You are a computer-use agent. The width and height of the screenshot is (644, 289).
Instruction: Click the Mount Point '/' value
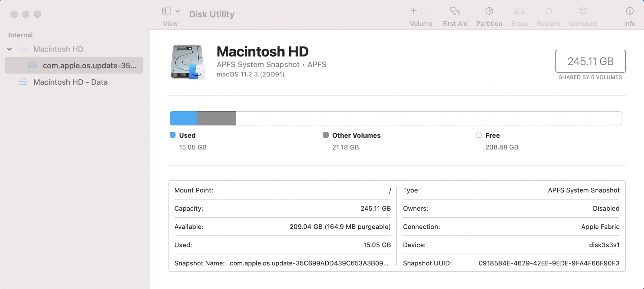tap(390, 191)
